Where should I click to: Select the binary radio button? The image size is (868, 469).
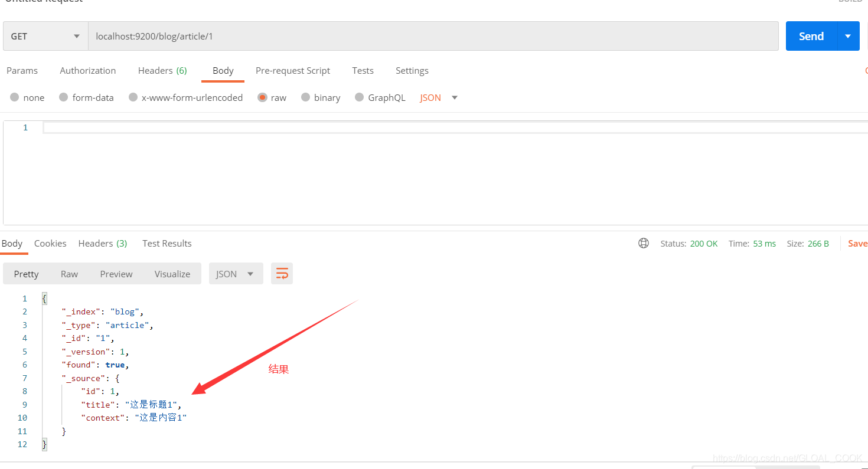coord(306,97)
